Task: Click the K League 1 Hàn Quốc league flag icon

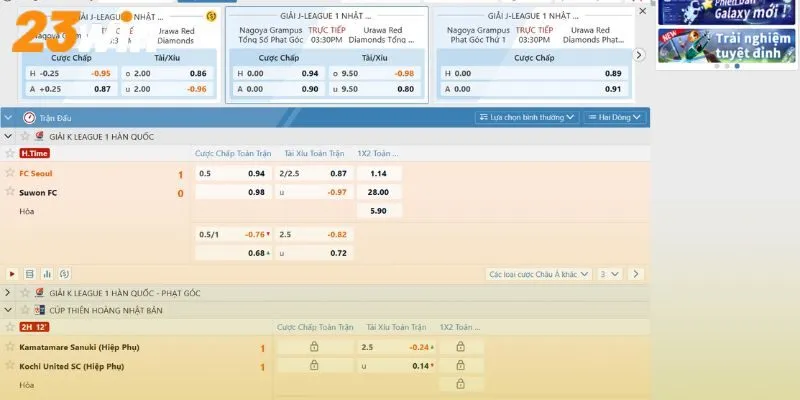Action: point(39,135)
